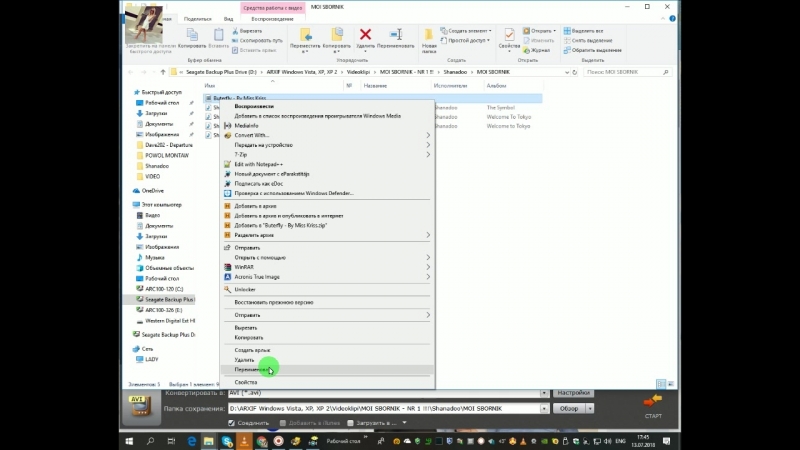Screen dimensions: 800x450
Task: Open Properties icon in the ribbon
Action: click(509, 40)
